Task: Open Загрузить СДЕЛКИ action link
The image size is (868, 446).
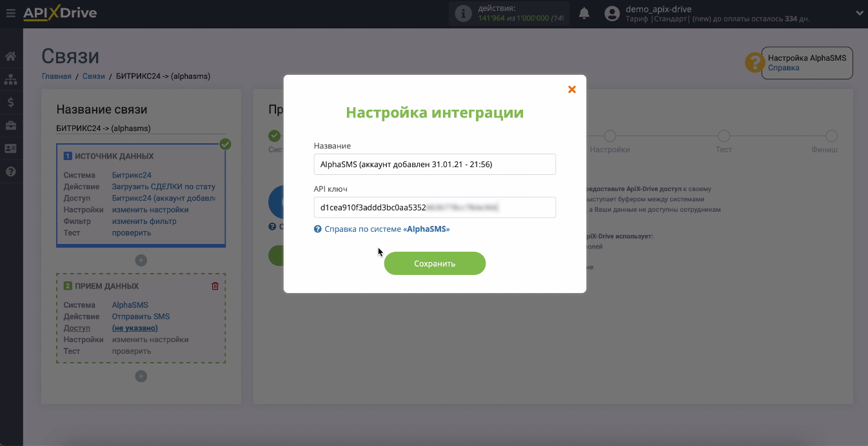Action: click(164, 187)
